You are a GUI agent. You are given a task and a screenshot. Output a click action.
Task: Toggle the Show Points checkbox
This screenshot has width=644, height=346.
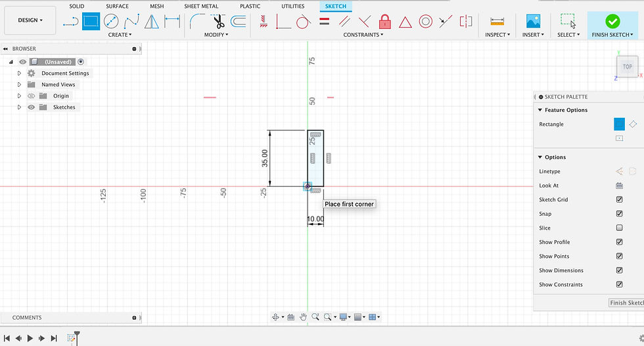[619, 256]
